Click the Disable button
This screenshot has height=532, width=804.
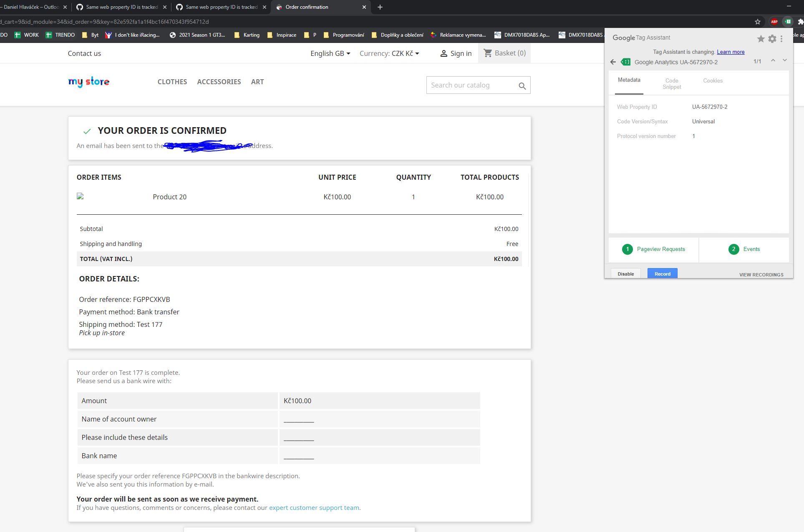(626, 274)
